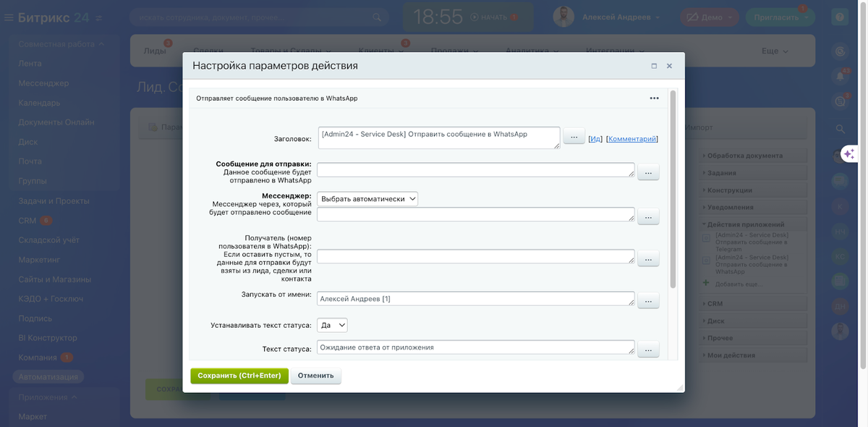Image resolution: width=868 pixels, height=427 pixels.
Task: Open Почта in left sidebar
Action: 30,161
